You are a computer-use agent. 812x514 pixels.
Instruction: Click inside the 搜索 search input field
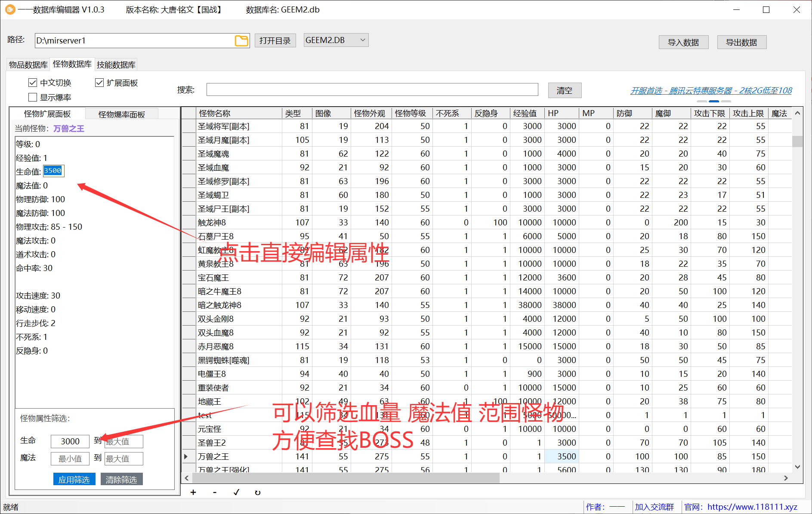point(372,89)
